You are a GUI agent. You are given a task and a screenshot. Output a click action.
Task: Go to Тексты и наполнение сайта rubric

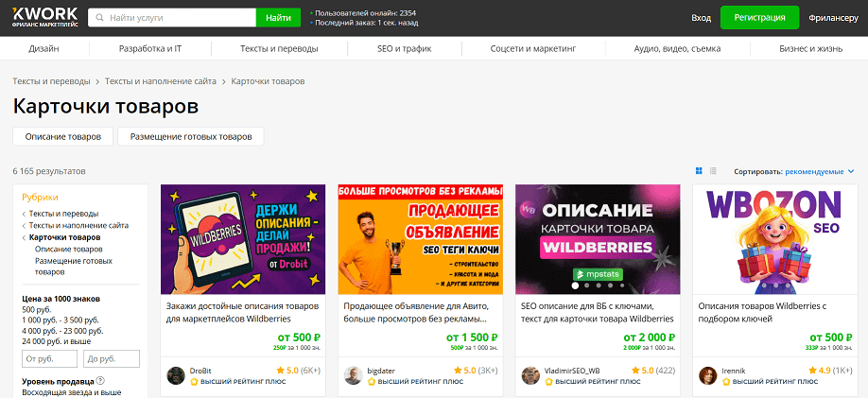coord(78,225)
